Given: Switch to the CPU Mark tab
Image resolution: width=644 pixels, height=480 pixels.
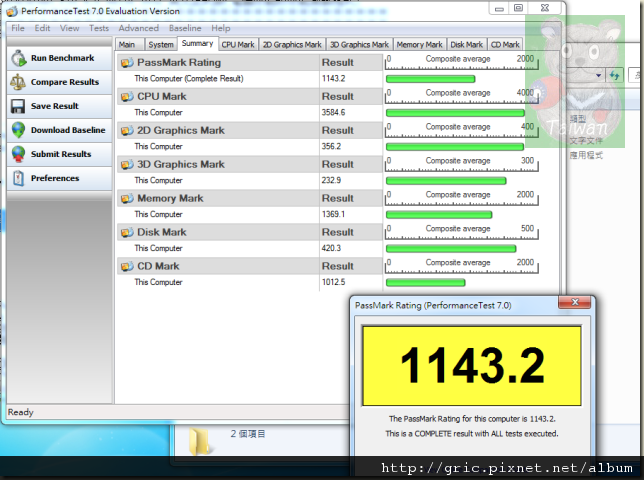Looking at the screenshot, I should (238, 44).
